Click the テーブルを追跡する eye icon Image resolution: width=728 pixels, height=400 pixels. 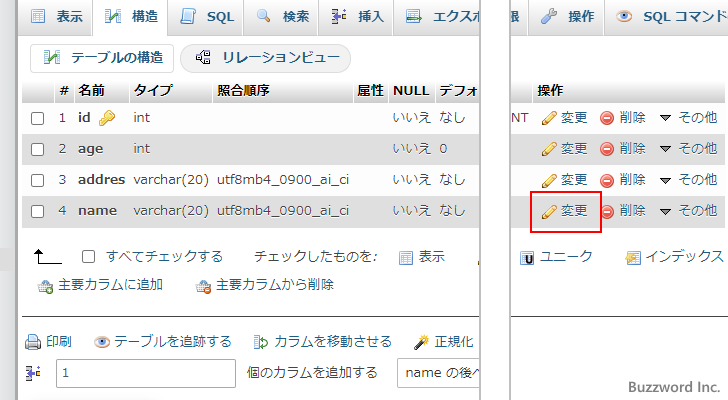102,342
